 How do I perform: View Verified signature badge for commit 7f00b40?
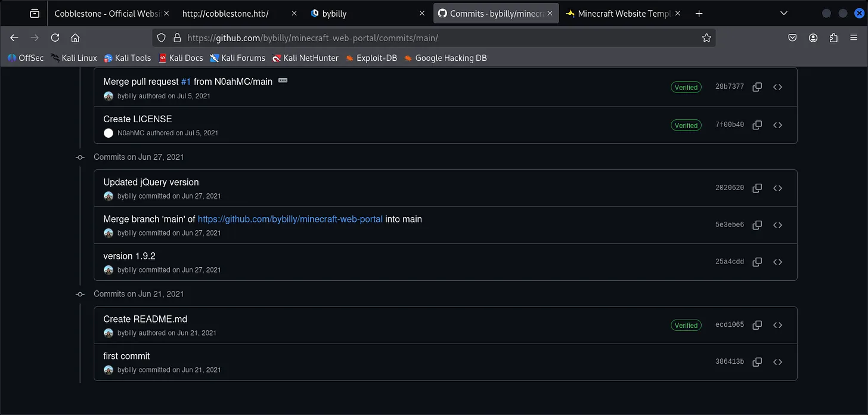[686, 125]
